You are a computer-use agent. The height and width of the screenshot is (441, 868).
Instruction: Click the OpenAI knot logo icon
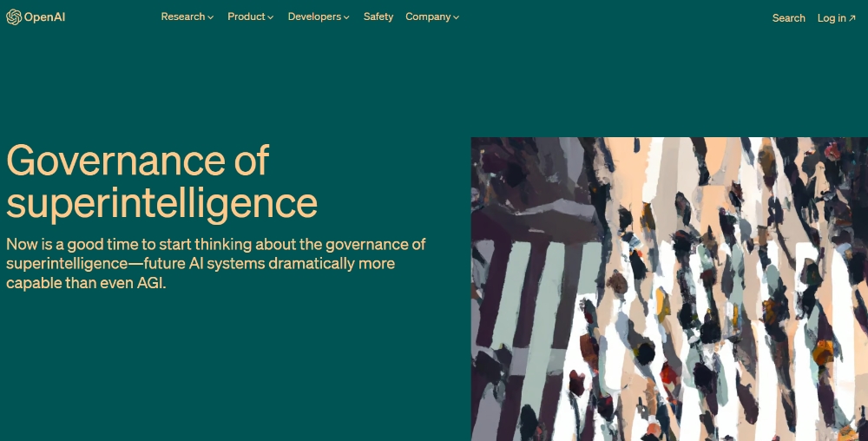tap(14, 17)
